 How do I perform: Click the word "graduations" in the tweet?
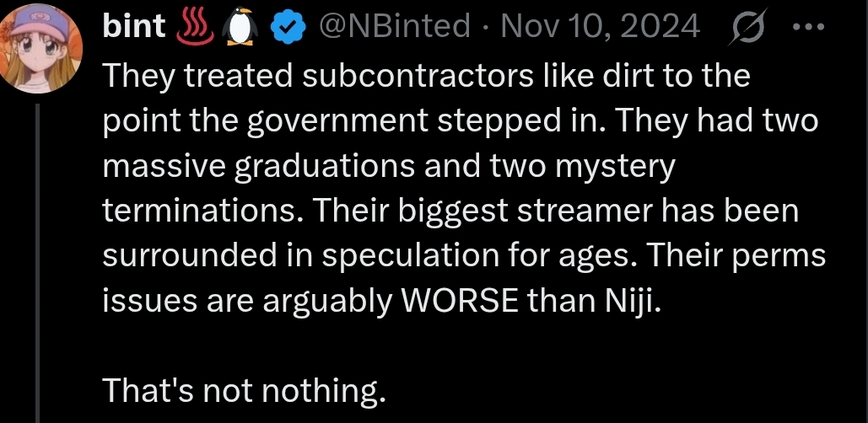pos(325,168)
